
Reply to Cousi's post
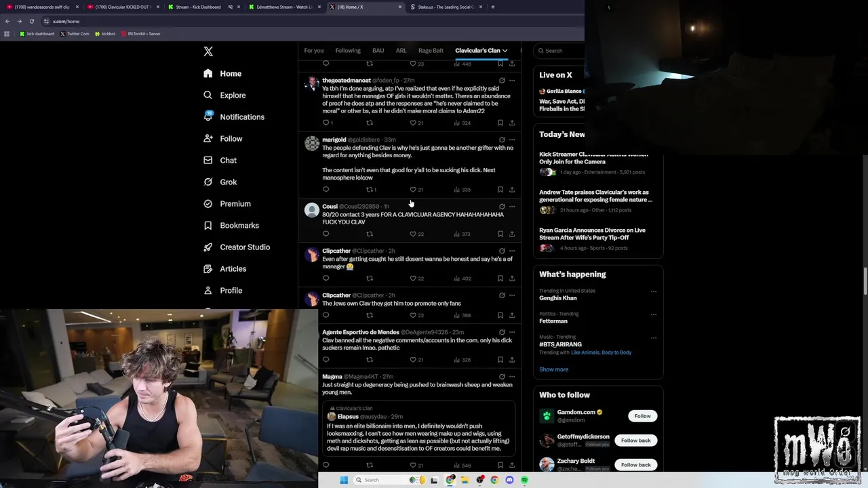325,234
